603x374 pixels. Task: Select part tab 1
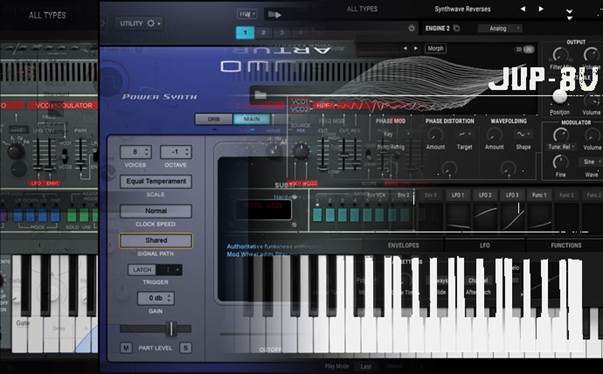click(x=245, y=33)
